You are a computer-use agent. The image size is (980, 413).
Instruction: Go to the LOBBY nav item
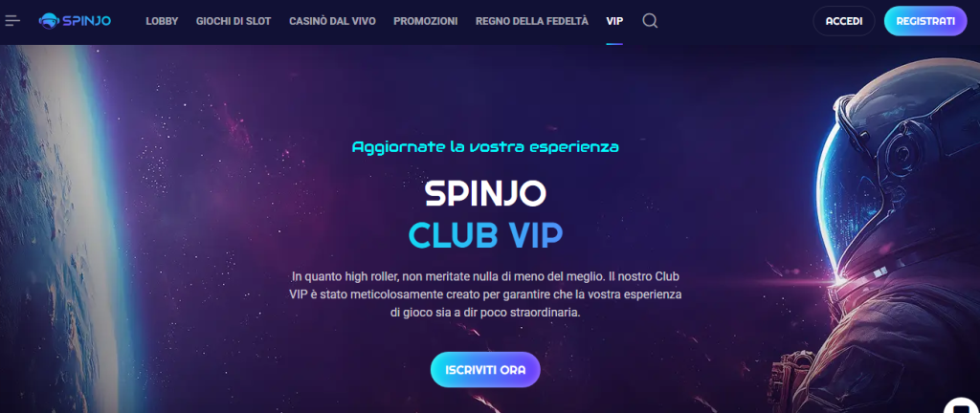click(162, 21)
